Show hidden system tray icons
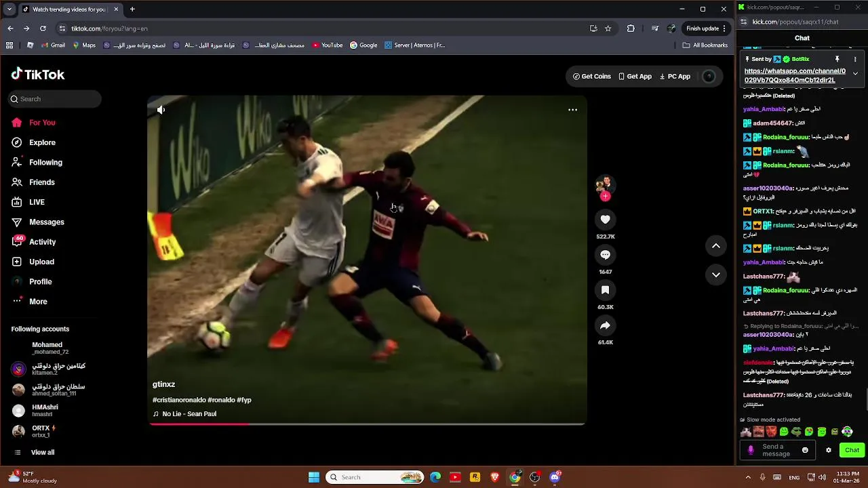The width and height of the screenshot is (868, 488). pyautogui.click(x=748, y=477)
